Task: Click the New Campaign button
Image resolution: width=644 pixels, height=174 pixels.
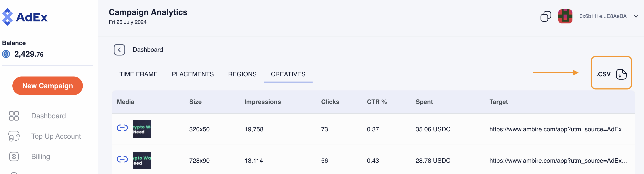Action: (47, 86)
